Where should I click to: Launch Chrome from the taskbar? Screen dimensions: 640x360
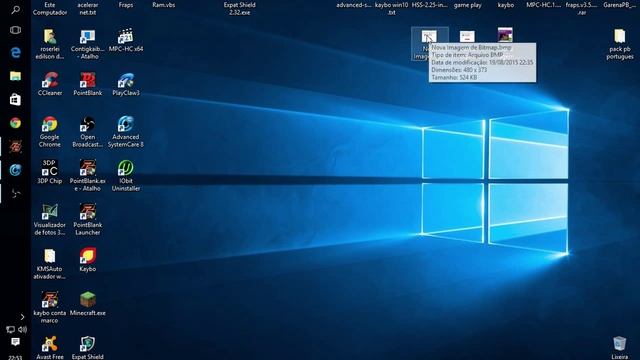point(16,123)
